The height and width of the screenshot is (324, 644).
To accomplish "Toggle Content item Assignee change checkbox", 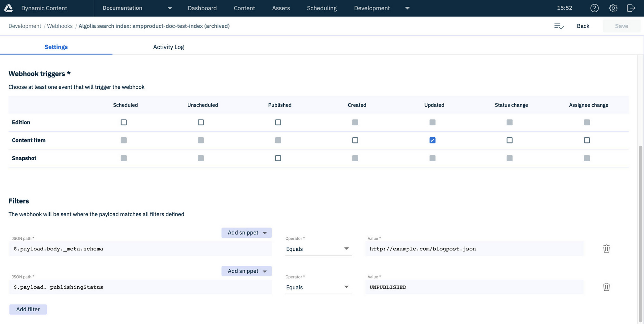I will (587, 140).
